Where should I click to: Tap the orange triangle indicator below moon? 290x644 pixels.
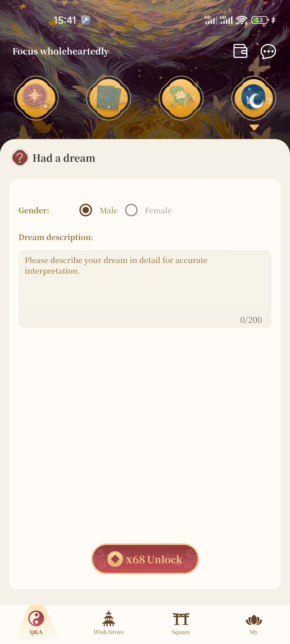click(254, 127)
